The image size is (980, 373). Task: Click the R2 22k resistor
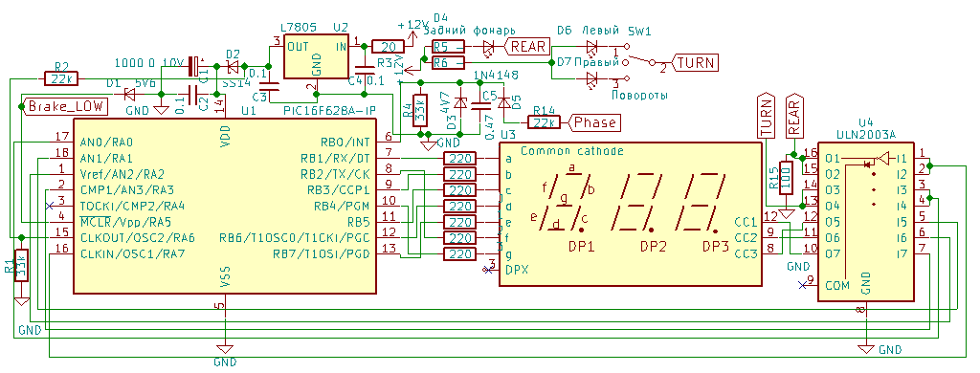(x=61, y=78)
